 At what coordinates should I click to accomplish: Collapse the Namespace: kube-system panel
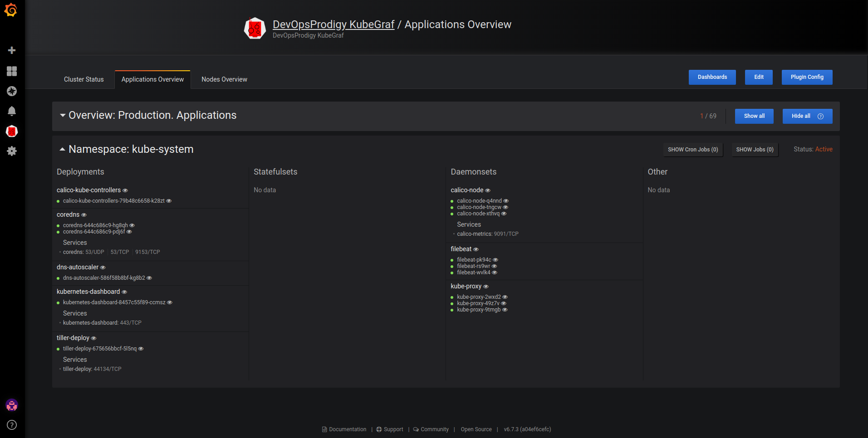coord(63,149)
